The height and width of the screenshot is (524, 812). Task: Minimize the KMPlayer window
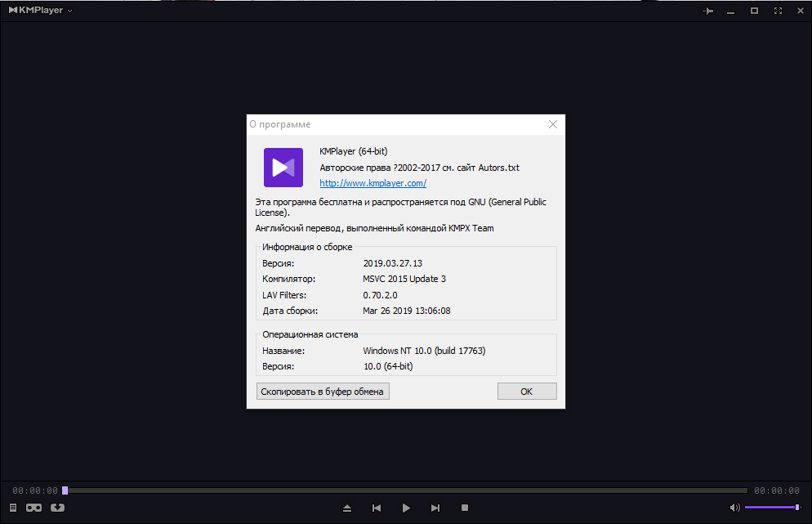coord(730,11)
